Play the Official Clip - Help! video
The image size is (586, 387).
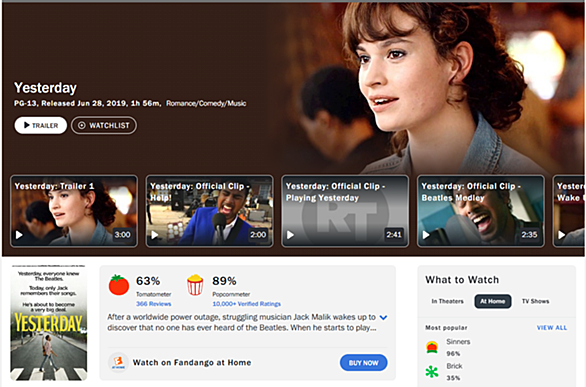coord(209,211)
